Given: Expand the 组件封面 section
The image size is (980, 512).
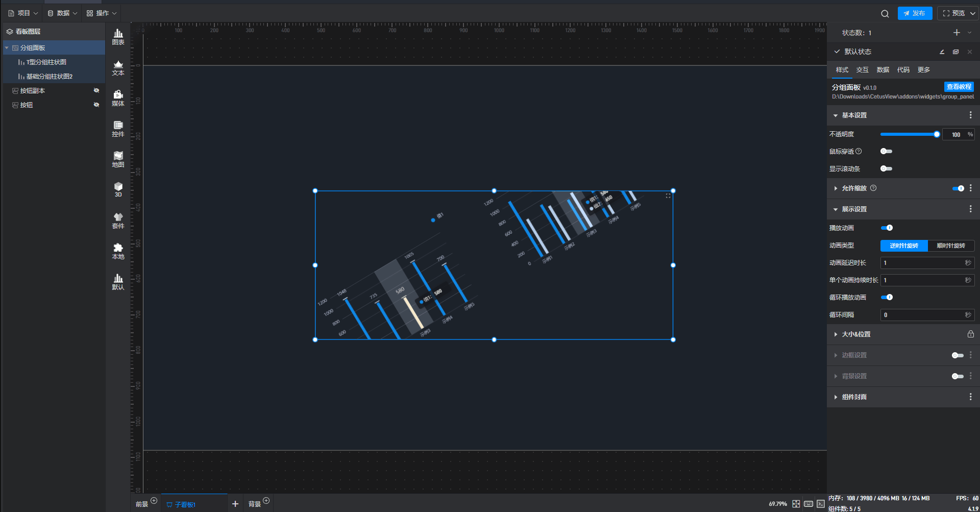Looking at the screenshot, I should click(x=836, y=397).
